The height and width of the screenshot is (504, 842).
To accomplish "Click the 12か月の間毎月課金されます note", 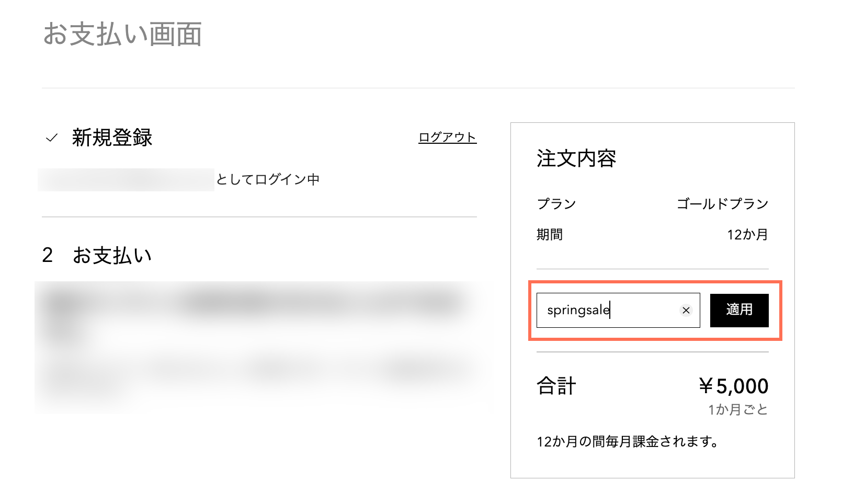I will click(628, 442).
